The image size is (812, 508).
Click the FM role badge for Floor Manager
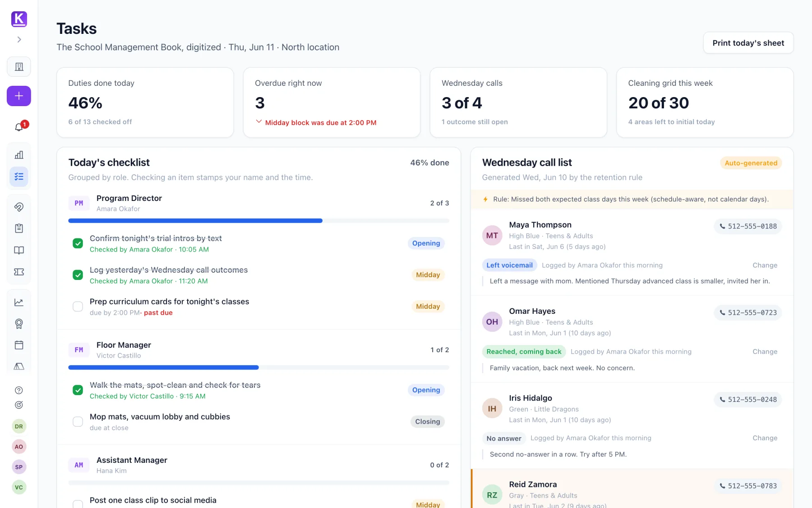pos(79,350)
